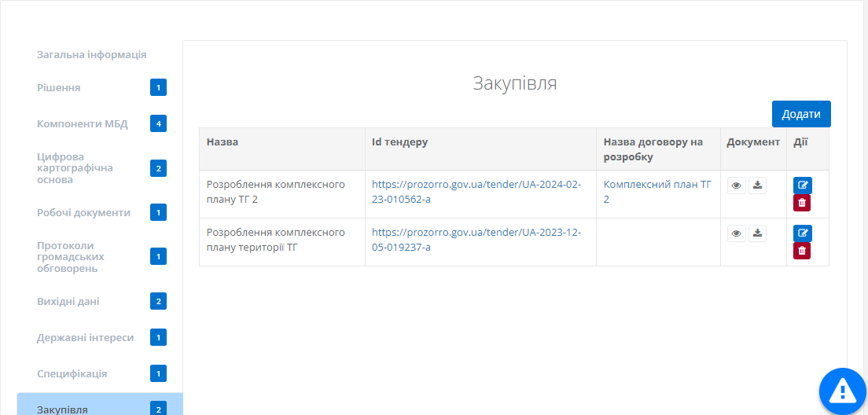Open Компоненти МБД section

(x=82, y=123)
